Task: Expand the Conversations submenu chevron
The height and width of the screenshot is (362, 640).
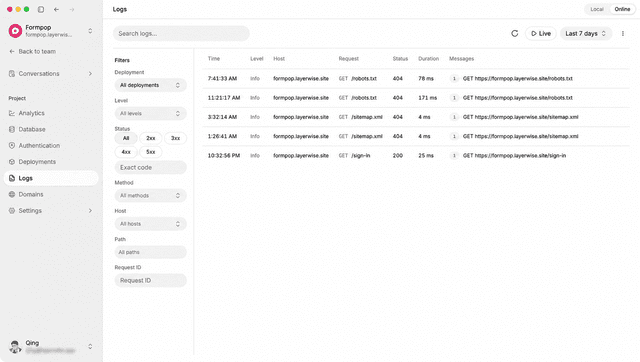Action: (x=90, y=73)
